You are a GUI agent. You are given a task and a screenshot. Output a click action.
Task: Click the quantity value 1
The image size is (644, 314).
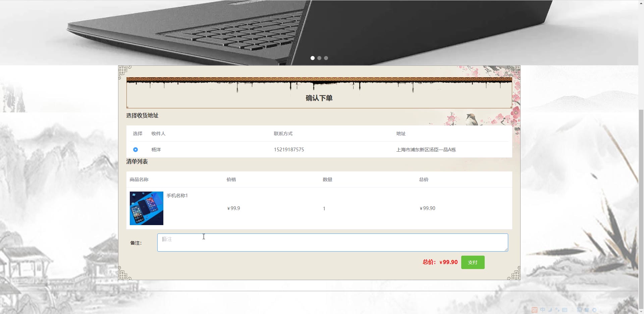click(x=324, y=209)
